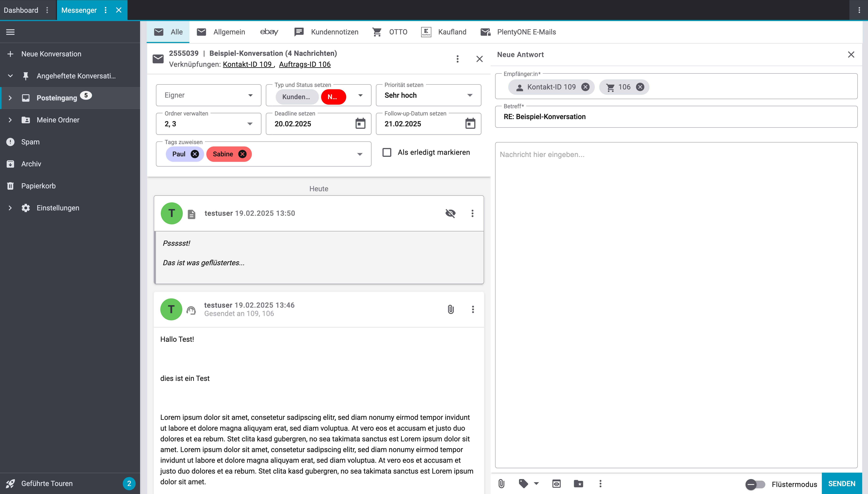Viewport: 868px width, 494px height.
Task: Open three-dot menu of whispered message
Action: (472, 213)
